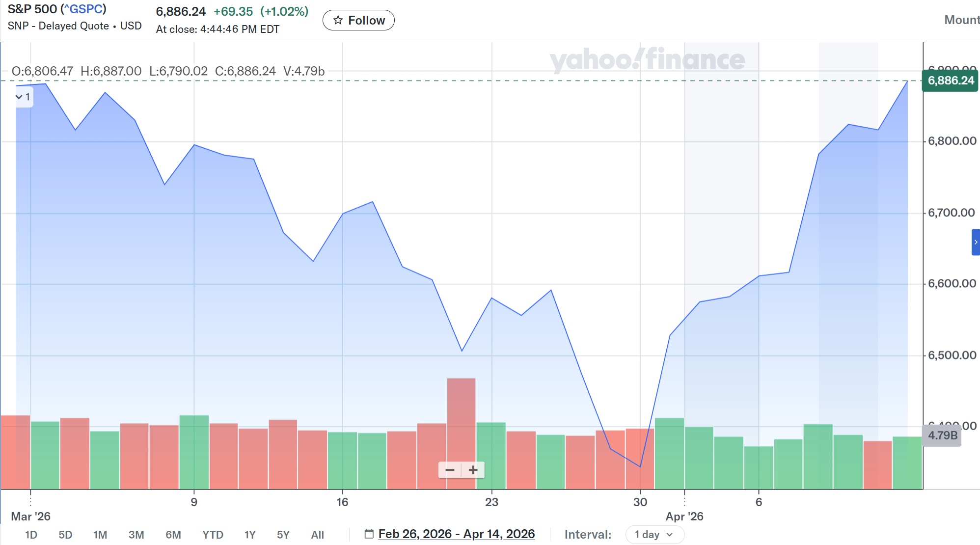Choose the YTD range option
The image size is (980, 545).
(213, 535)
